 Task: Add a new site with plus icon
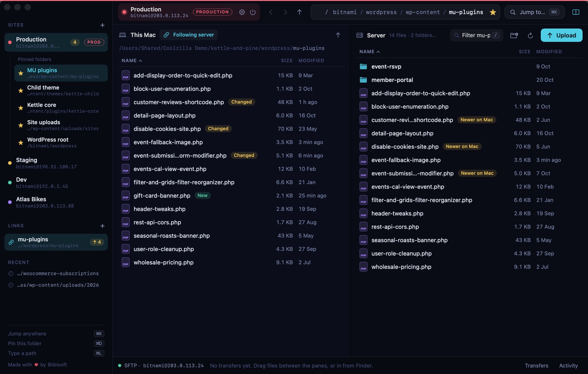point(103,25)
